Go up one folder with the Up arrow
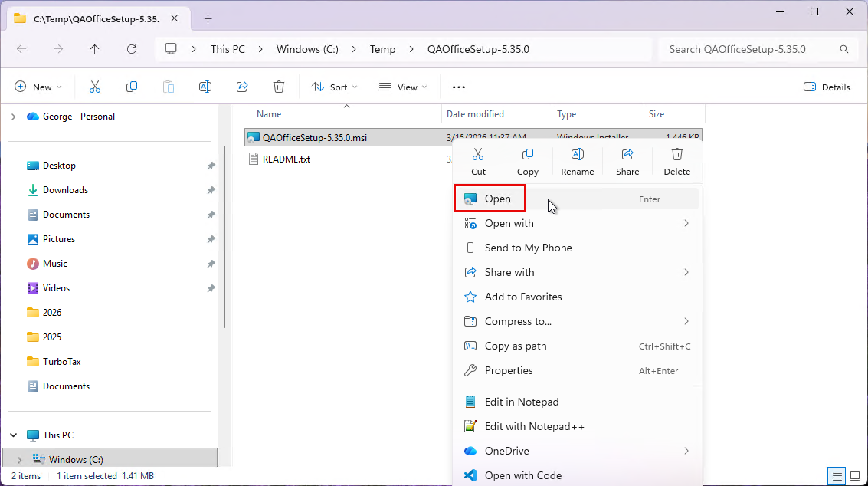Viewport: 868px width, 486px height. tap(94, 49)
